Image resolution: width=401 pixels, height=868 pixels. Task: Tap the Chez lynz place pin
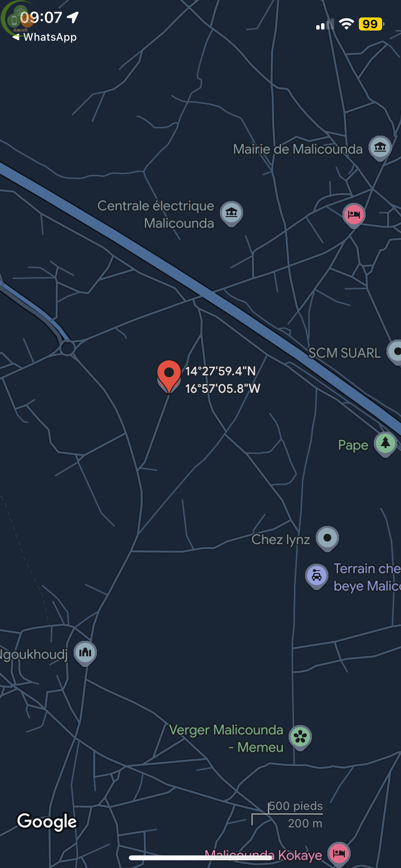pos(327,539)
